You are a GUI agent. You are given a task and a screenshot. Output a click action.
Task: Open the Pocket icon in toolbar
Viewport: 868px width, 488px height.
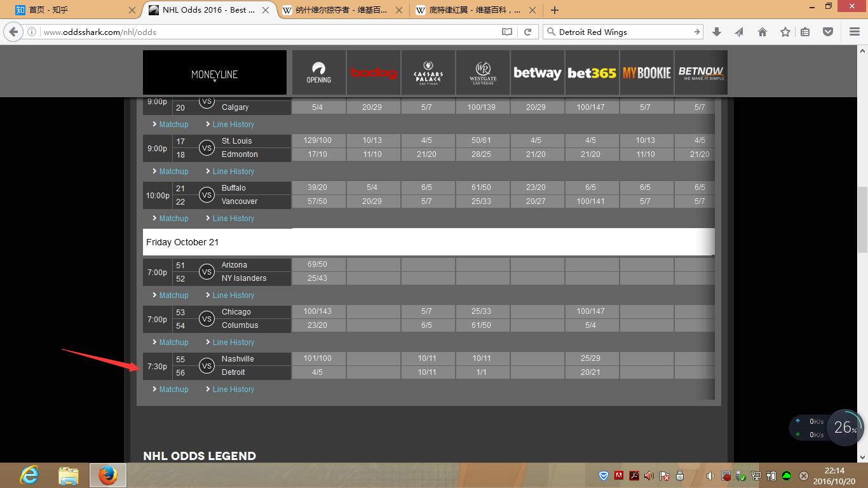[827, 32]
